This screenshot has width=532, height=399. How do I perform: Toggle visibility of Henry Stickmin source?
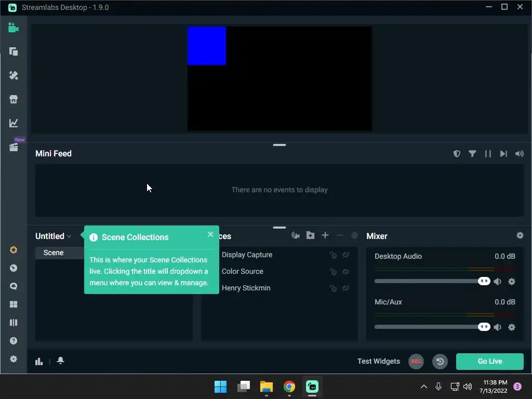[x=345, y=288]
